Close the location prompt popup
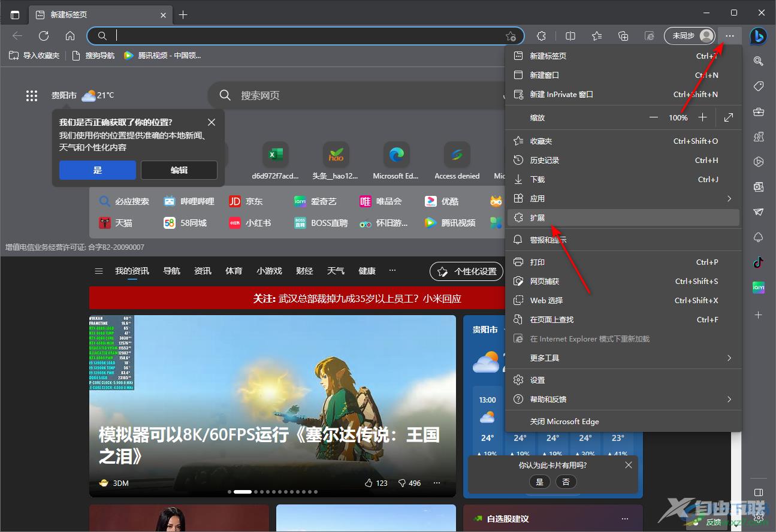Screen dimensions: 776x532 click(212, 122)
